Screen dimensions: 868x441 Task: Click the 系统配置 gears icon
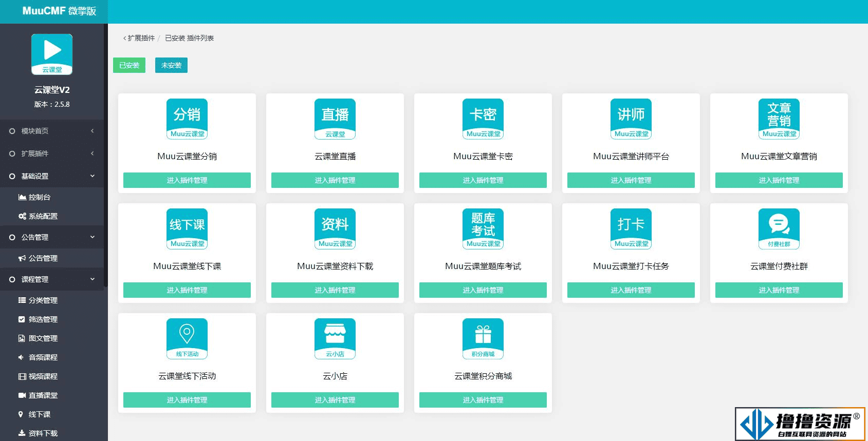click(x=22, y=216)
